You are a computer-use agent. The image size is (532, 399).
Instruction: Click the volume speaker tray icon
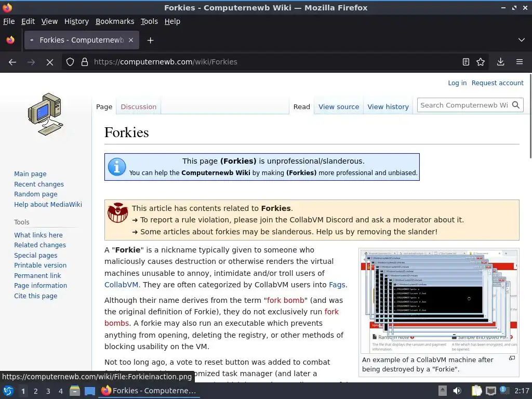click(457, 391)
